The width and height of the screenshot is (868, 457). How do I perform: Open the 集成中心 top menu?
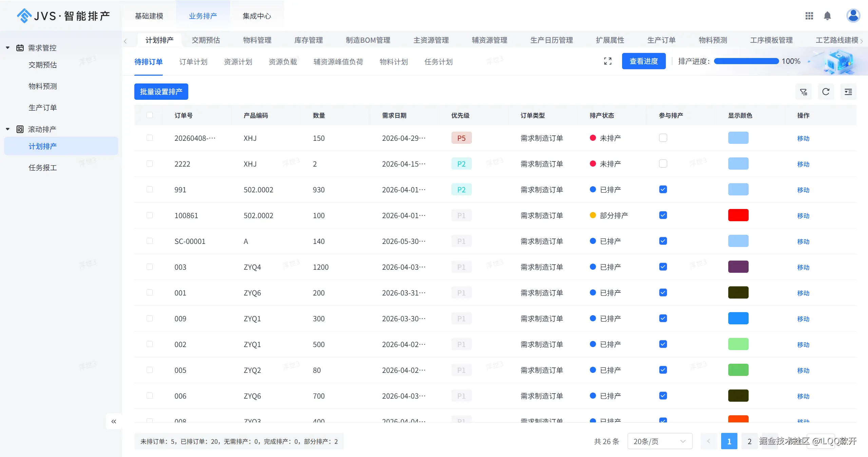pos(257,16)
